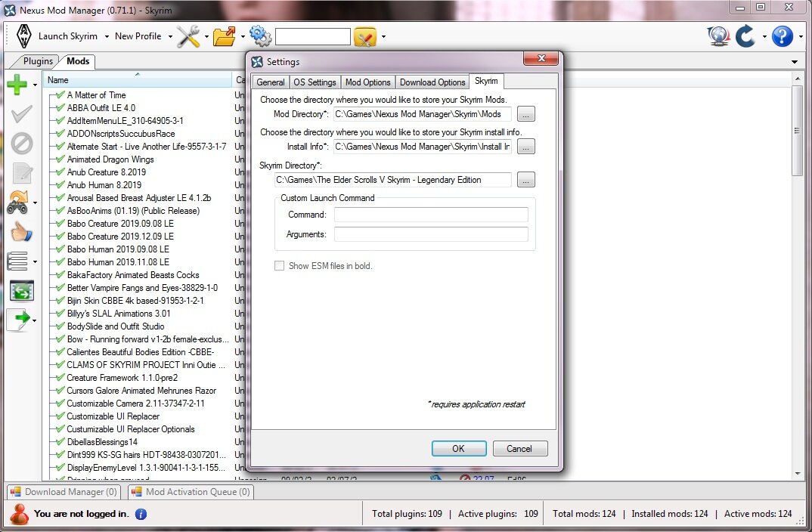Expand the update arrow dropdown
This screenshot has height=532, width=812.
click(x=764, y=37)
